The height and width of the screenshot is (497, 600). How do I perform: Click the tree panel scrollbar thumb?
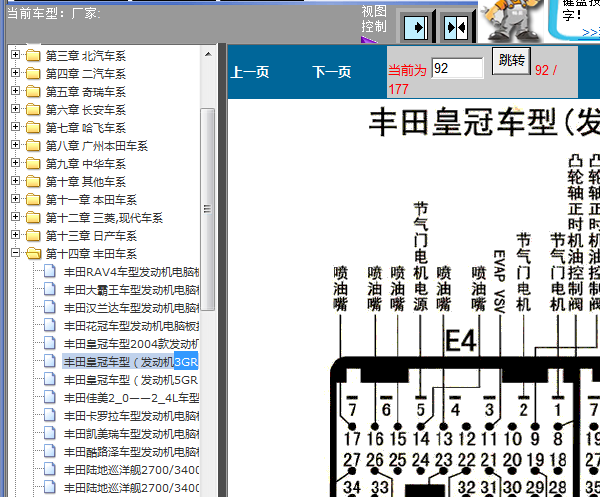click(208, 209)
